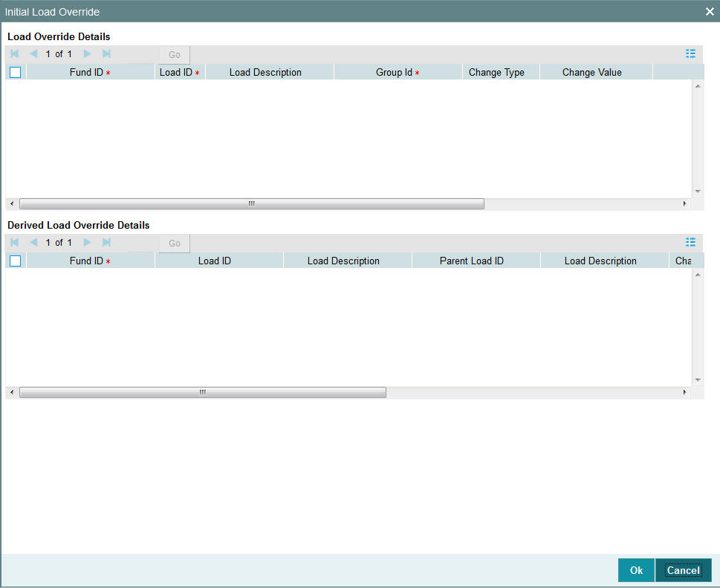Click Load Override Details horizontal scrollbar thumb
This screenshot has width=720, height=588.
tap(252, 203)
